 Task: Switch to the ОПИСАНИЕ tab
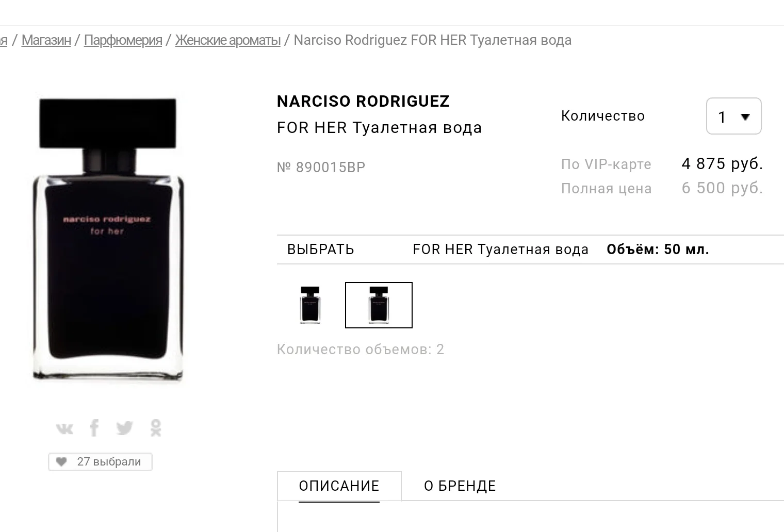[339, 486]
